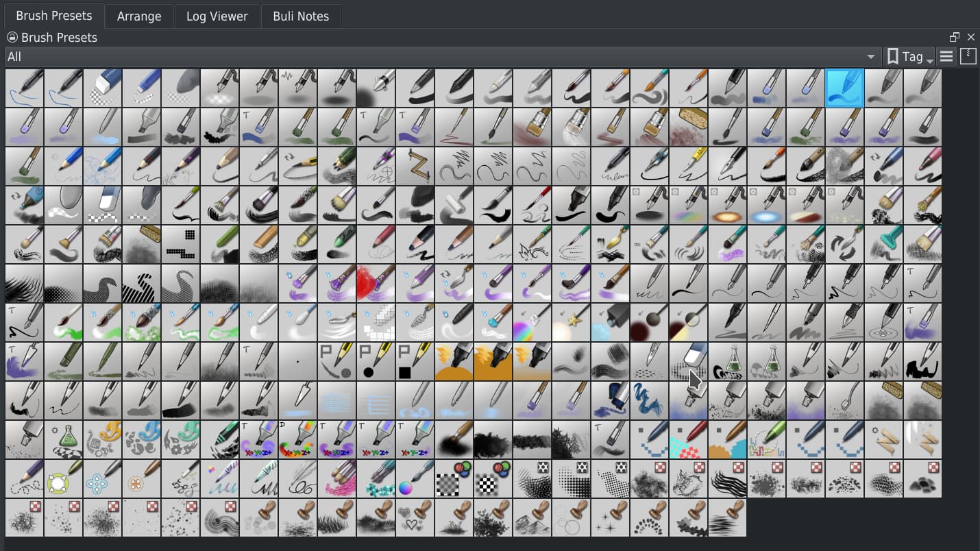This screenshot has width=980, height=551.
Task: Choose the golden zigzag brush preset
Action: tap(415, 166)
